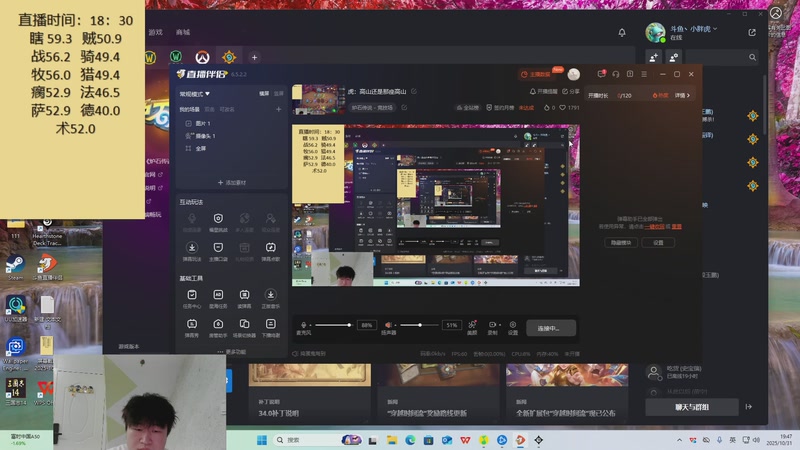
Task: Open the 弹幕玩法 interactive tool icon
Action: (192, 248)
